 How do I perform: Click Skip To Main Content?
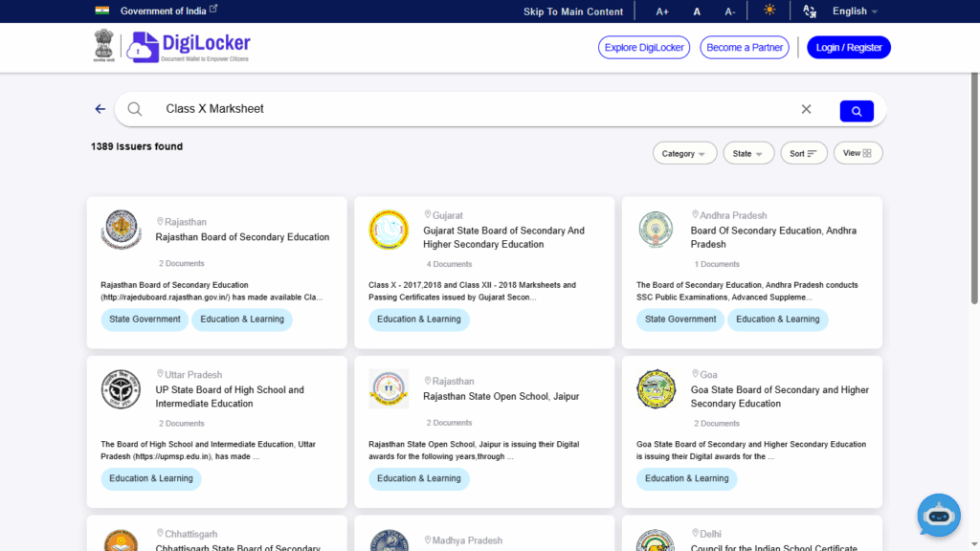573,11
